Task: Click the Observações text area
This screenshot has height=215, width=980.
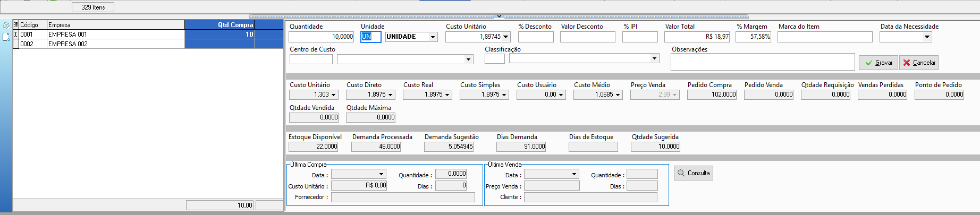Action: [x=763, y=62]
